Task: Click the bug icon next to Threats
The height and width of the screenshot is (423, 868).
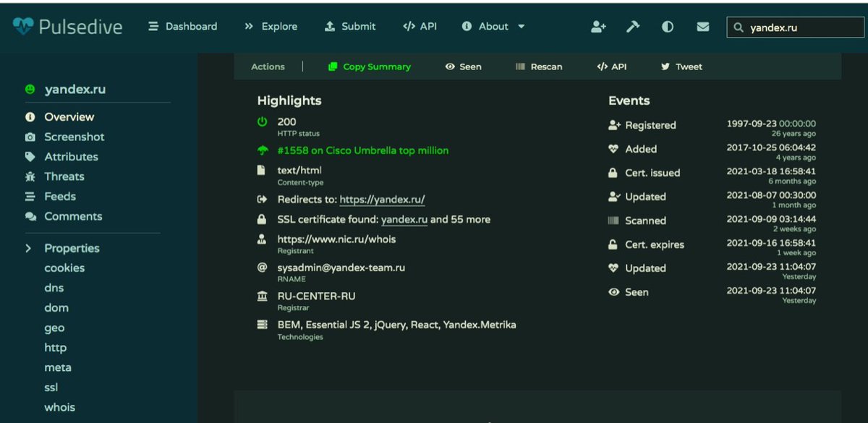Action: [x=30, y=176]
